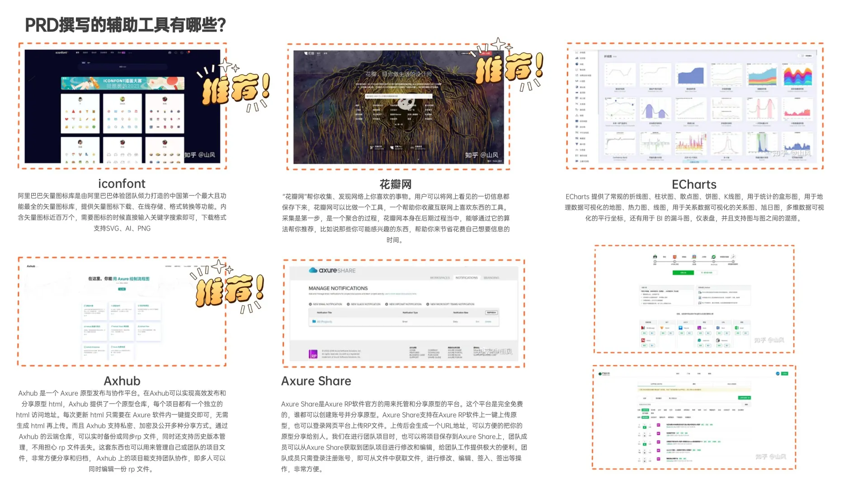Screen dimensions: 868x488
Task: Select the Axure Share screenshot
Action: click(404, 313)
